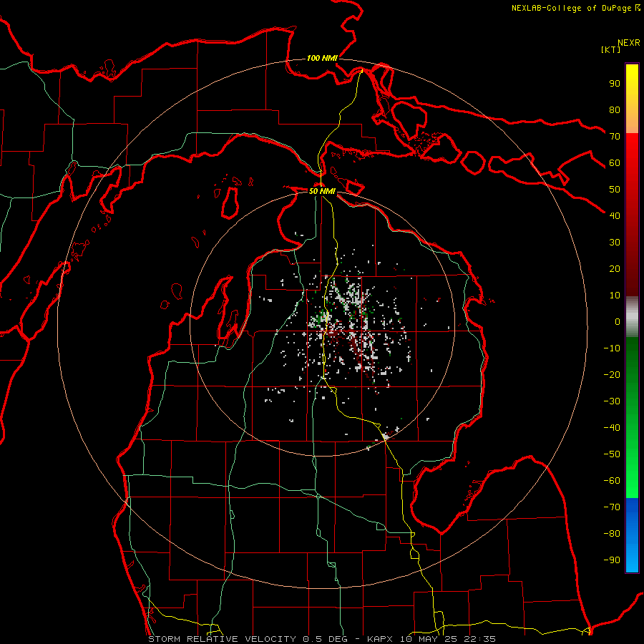644x644 pixels.
Task: Click the 60 value on velocity scale
Action: coord(615,162)
